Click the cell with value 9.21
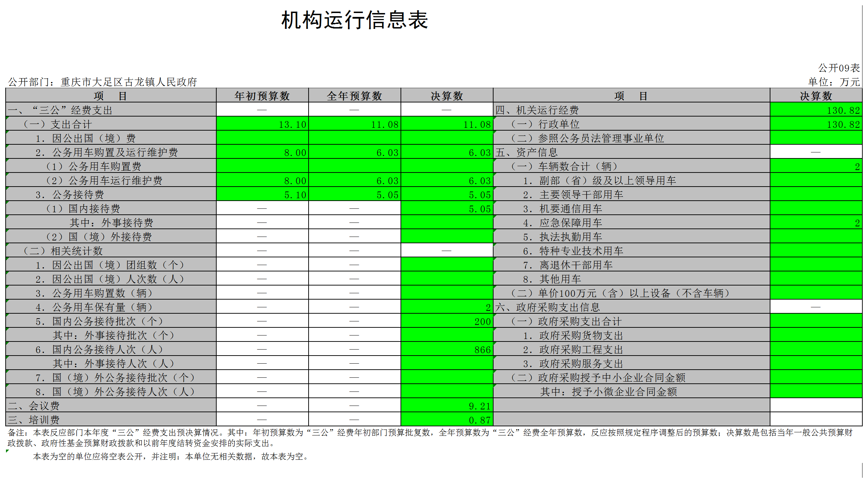 tap(447, 406)
